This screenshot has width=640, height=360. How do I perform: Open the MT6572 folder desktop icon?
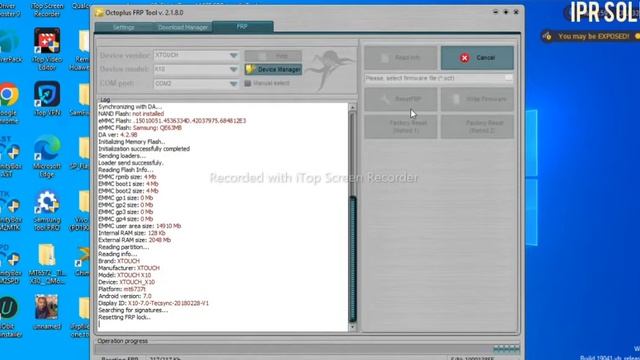[47, 263]
